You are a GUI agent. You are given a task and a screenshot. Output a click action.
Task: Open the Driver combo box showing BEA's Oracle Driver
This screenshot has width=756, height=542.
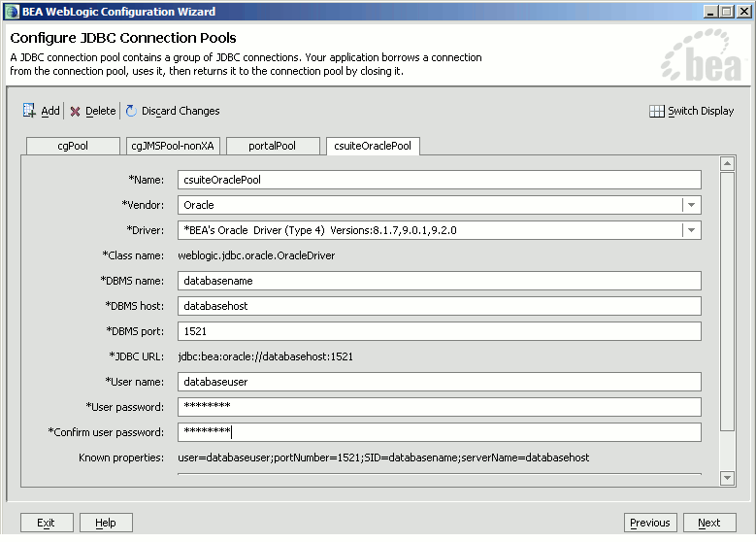click(440, 230)
